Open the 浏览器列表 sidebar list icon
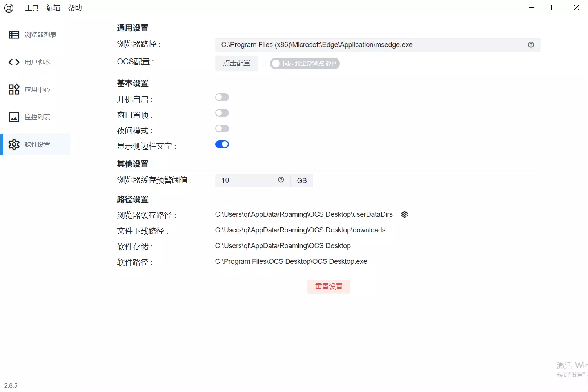Image resolution: width=588 pixels, height=392 pixels. (x=14, y=35)
